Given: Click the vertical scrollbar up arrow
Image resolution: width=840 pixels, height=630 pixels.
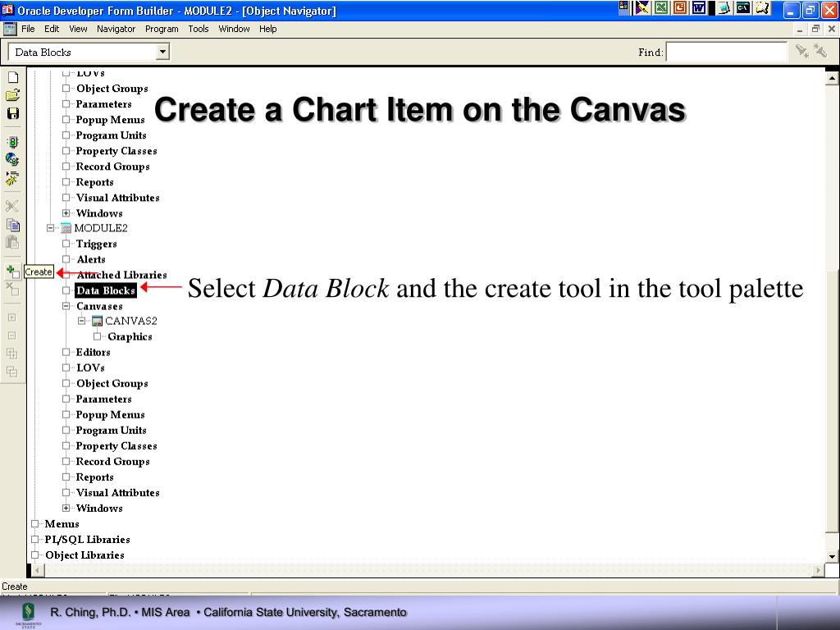Looking at the screenshot, I should coord(832,78).
